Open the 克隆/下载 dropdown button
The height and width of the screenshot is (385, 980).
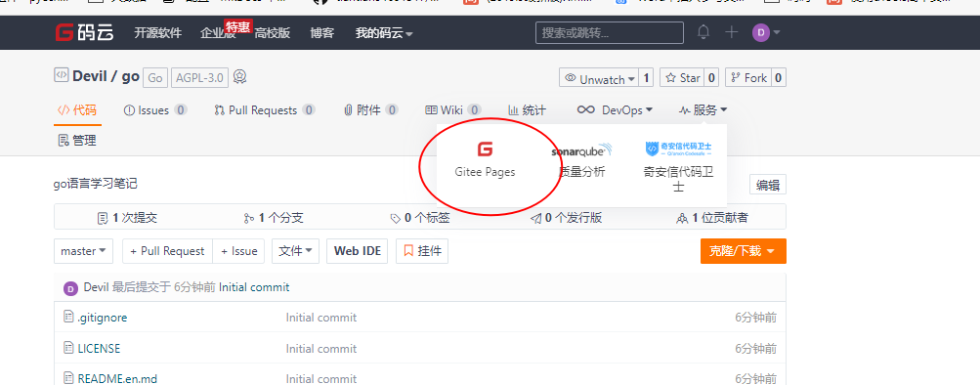click(744, 251)
